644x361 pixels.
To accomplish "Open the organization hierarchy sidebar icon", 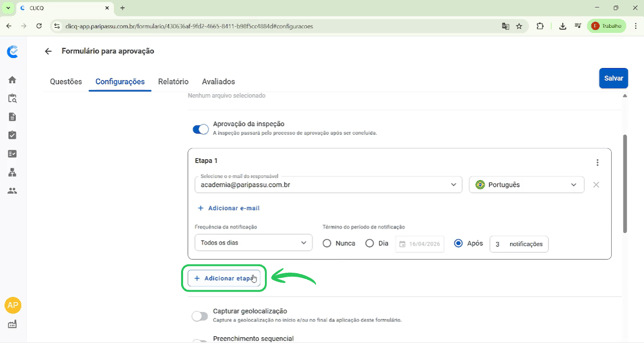I will click(12, 172).
